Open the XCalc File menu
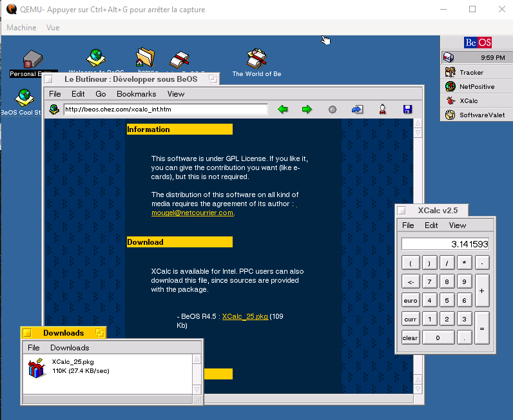 (408, 225)
